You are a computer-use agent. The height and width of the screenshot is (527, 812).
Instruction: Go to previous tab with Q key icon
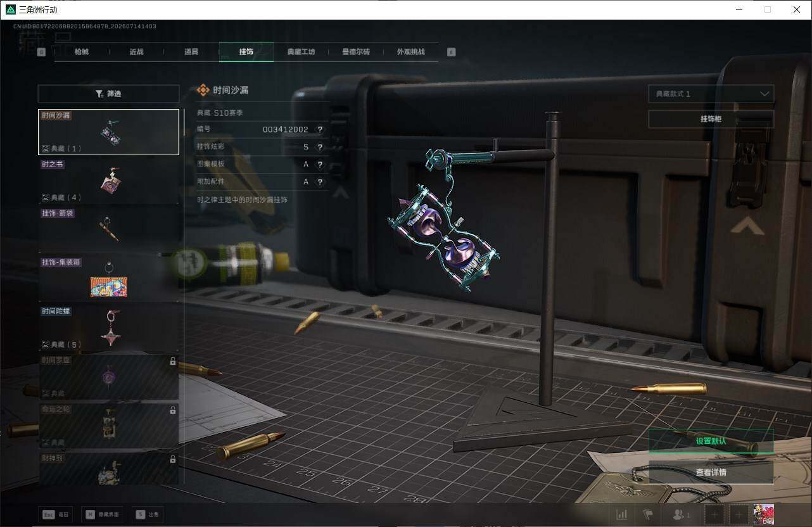pyautogui.click(x=42, y=52)
